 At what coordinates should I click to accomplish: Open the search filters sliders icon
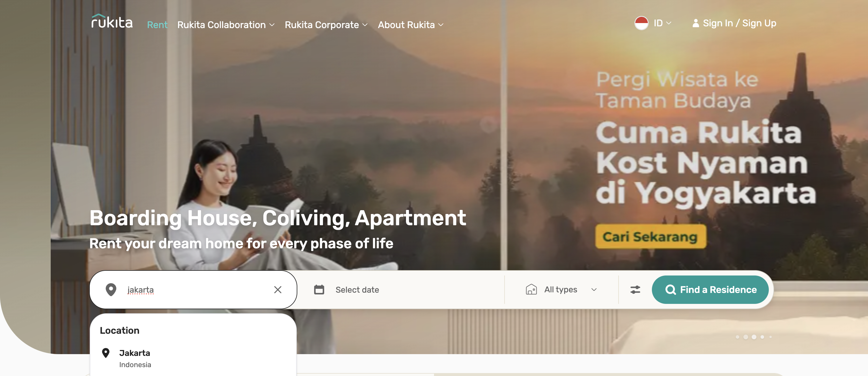635,290
